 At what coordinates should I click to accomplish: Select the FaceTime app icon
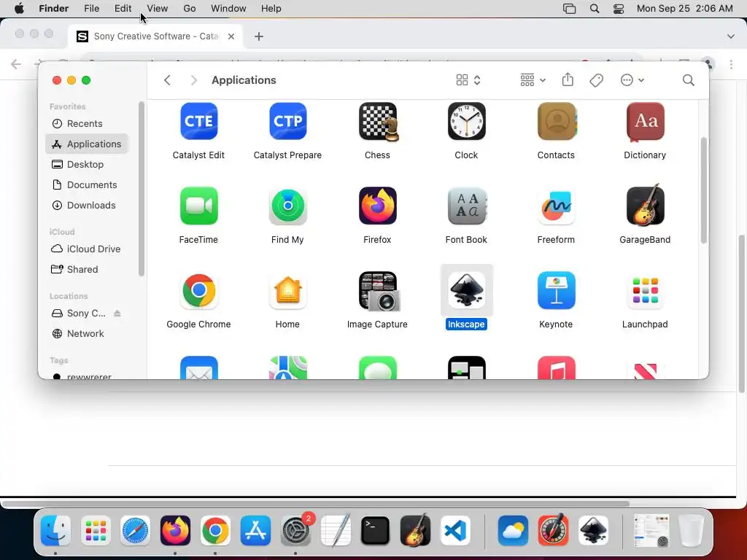(198, 206)
